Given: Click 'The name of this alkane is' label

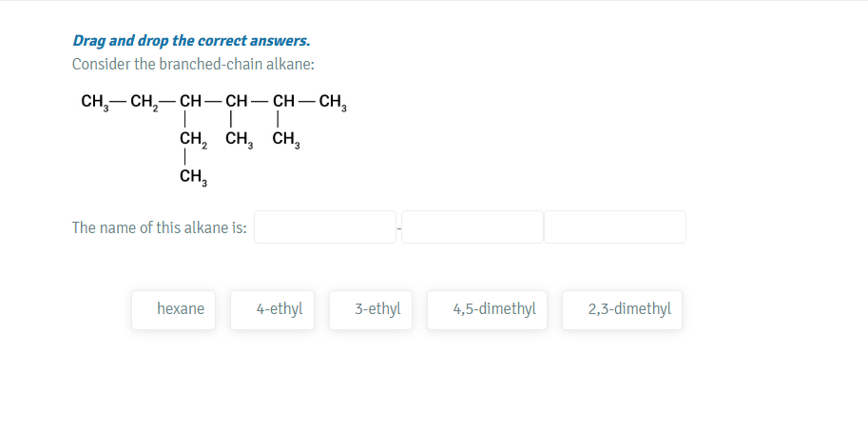Looking at the screenshot, I should 160,227.
